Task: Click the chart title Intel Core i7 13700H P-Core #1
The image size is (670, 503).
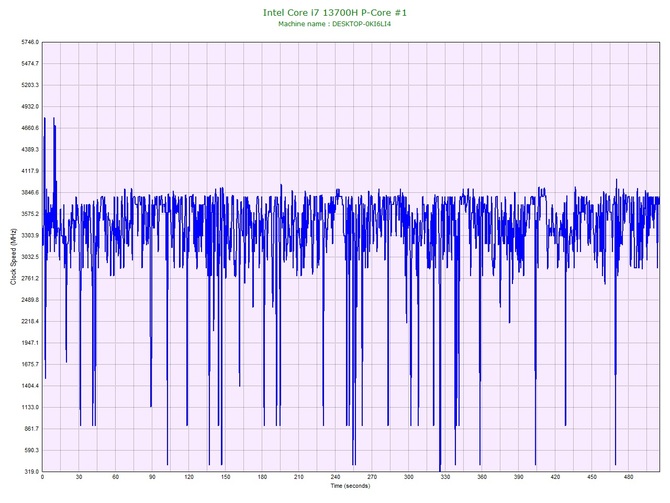Action: pos(335,12)
